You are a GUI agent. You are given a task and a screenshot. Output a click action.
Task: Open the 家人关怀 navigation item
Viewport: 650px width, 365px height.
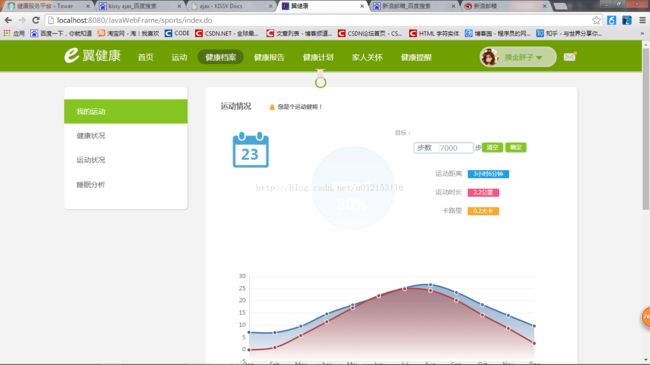tap(367, 57)
